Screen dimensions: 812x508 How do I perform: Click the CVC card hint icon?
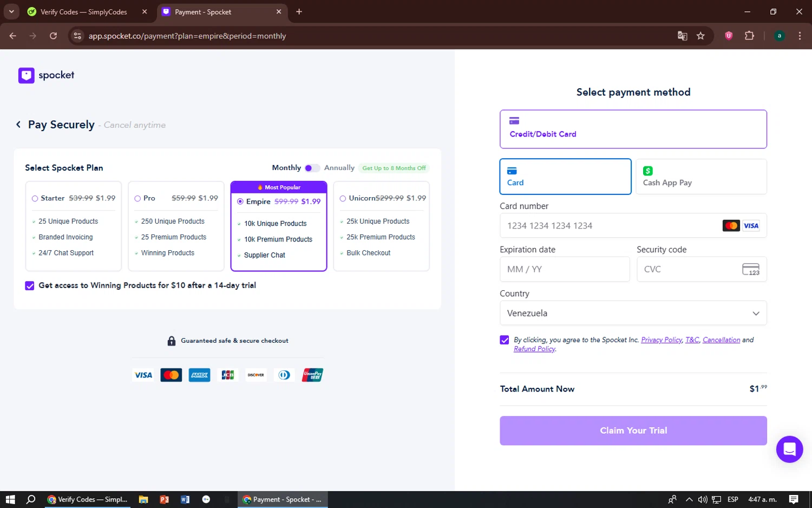click(750, 269)
